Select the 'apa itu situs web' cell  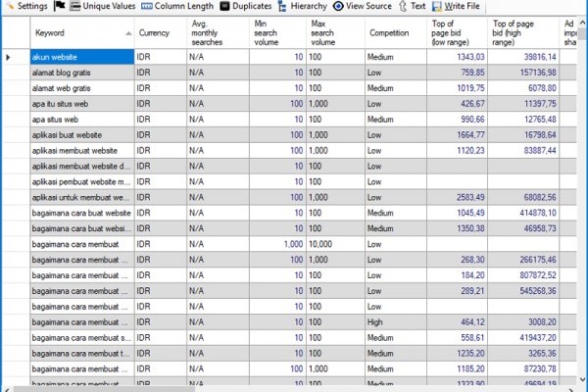tap(82, 104)
